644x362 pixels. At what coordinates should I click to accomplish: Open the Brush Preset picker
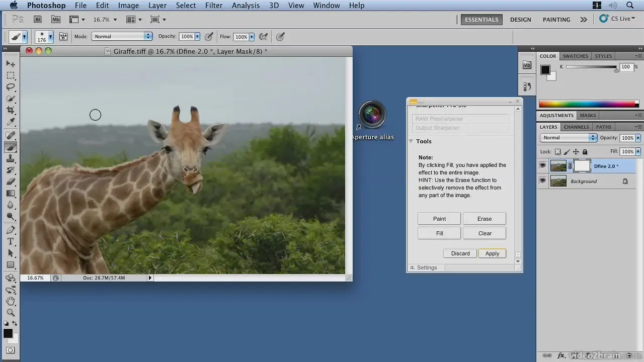(44, 36)
